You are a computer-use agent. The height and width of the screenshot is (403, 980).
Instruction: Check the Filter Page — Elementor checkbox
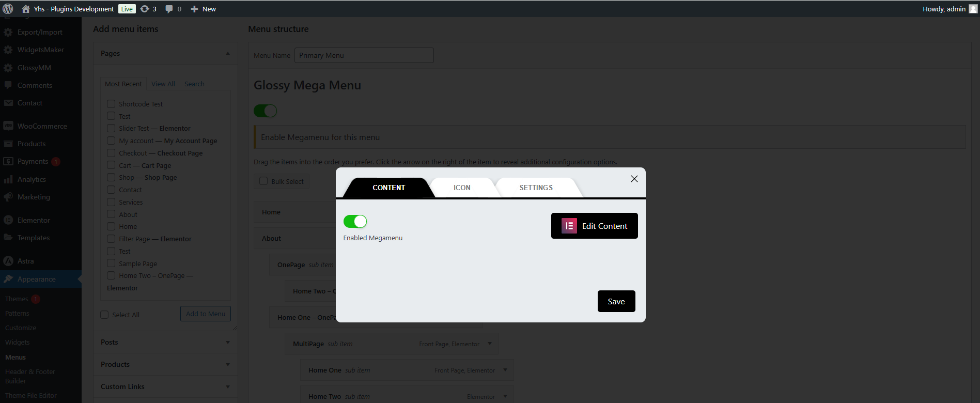coord(111,239)
